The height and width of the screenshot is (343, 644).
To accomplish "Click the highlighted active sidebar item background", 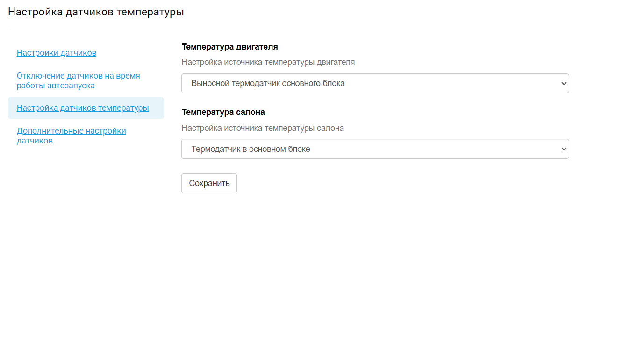I will [x=157, y=108].
